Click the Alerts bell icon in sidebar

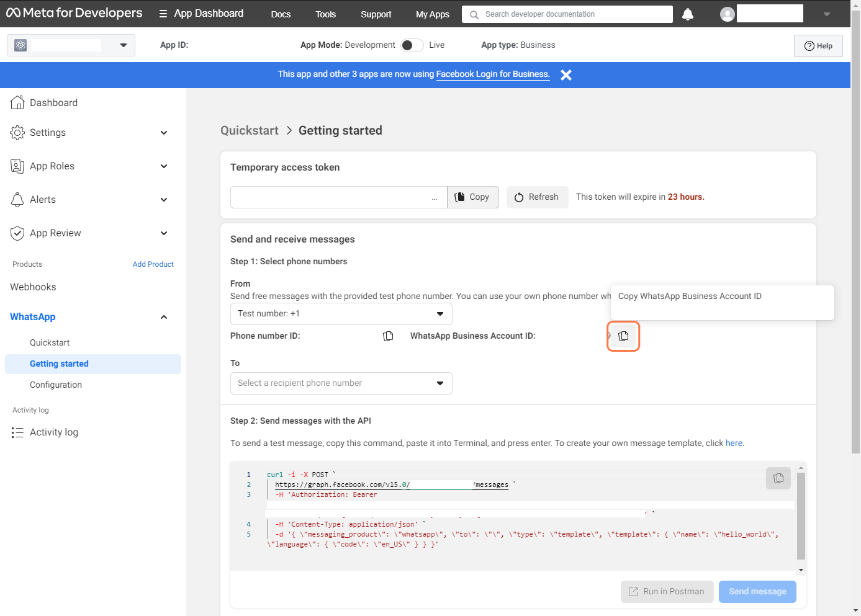click(17, 199)
